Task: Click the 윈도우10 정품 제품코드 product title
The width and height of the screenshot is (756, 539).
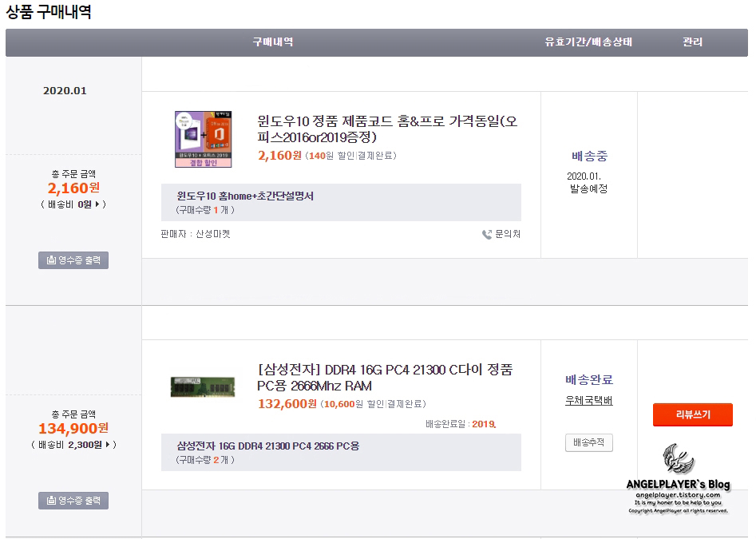Action: pos(387,129)
